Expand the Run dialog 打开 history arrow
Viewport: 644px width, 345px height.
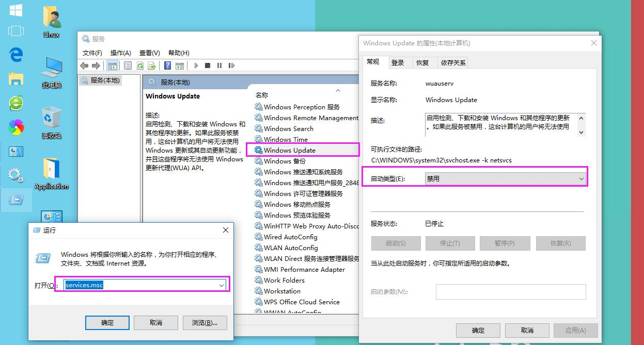[x=222, y=285]
